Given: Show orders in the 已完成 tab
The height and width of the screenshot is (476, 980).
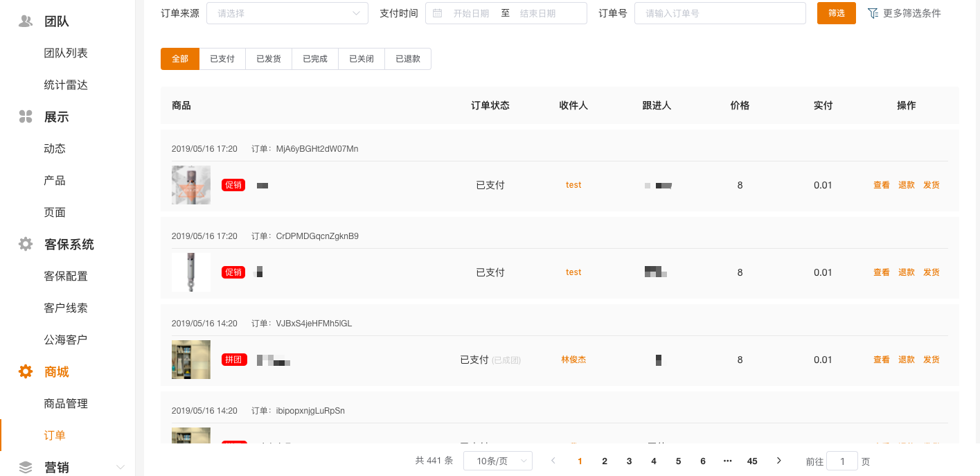Looking at the screenshot, I should (315, 59).
